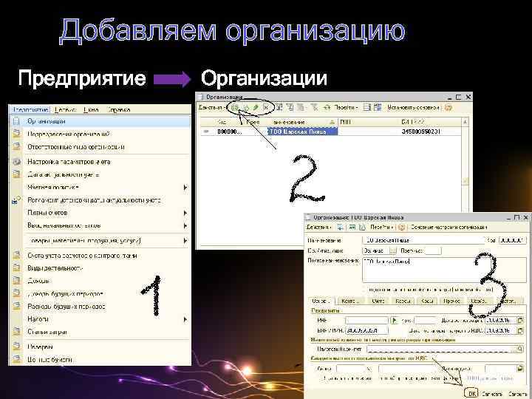Click Основные настройки организации toolbar button
The height and width of the screenshot is (399, 532).
coord(449,227)
